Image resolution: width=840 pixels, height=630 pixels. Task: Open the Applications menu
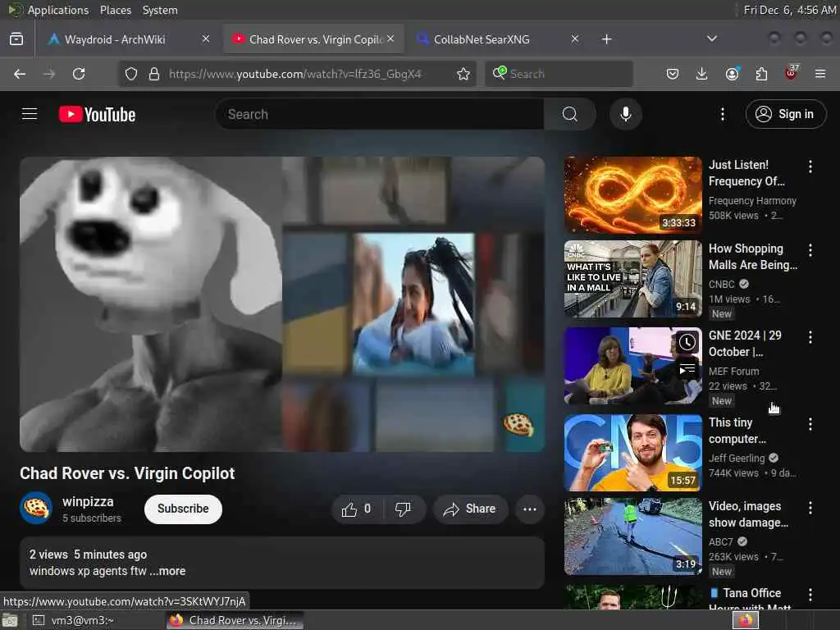click(58, 10)
